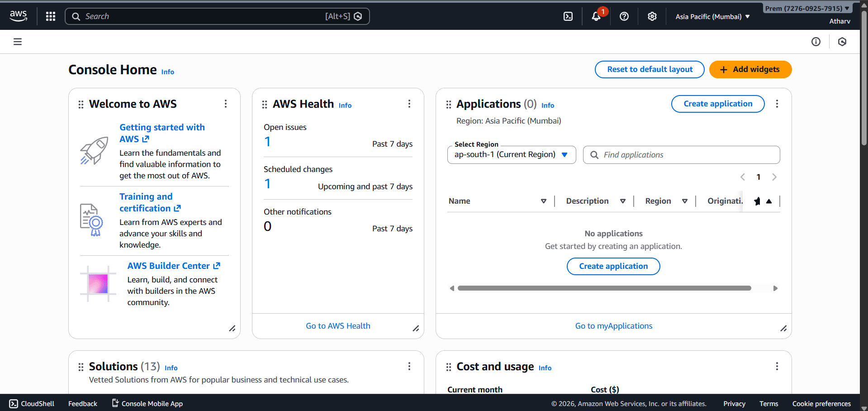Viewport: 868px width, 411px height.
Task: Open Console Mobile App footer link
Action: [x=147, y=404]
